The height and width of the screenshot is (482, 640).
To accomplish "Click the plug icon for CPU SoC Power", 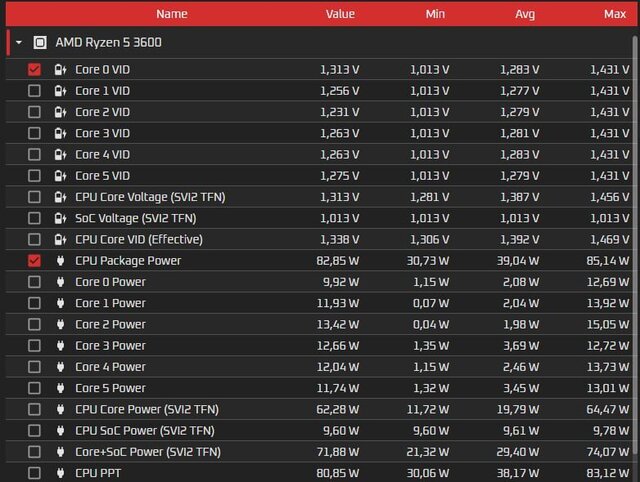I will click(x=59, y=431).
